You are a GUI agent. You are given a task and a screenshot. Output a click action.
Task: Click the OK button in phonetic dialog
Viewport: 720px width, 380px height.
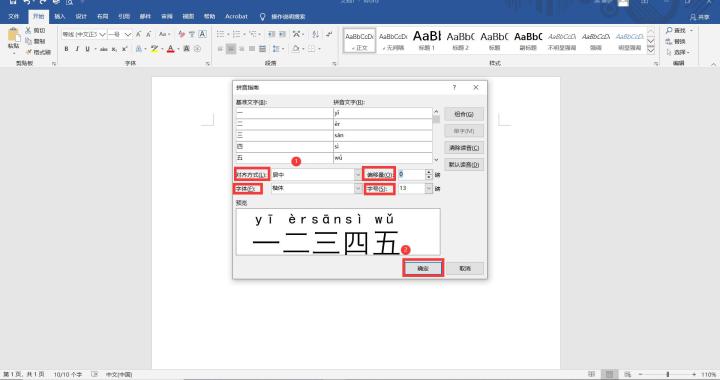tap(423, 268)
